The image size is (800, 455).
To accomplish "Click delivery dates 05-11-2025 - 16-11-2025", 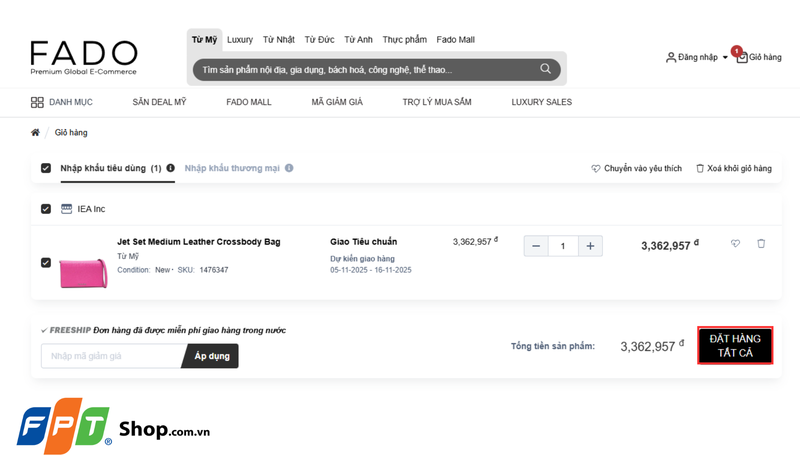I will 370,270.
